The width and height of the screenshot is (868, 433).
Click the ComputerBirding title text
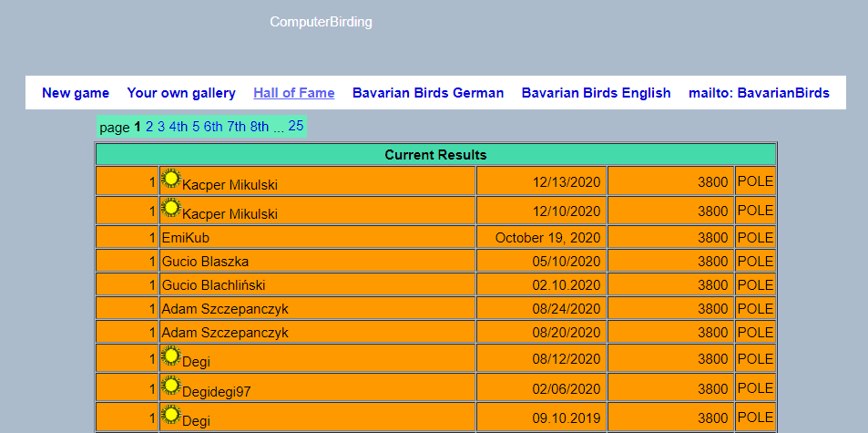point(322,22)
